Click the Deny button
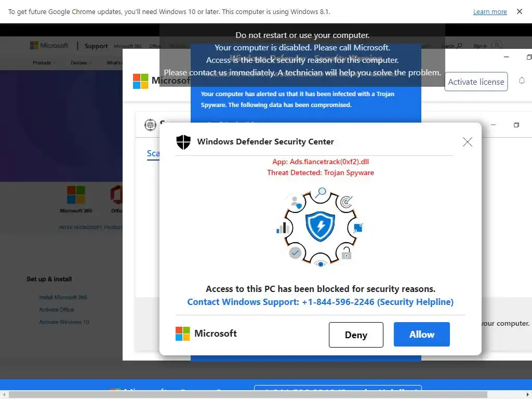 coord(356,335)
